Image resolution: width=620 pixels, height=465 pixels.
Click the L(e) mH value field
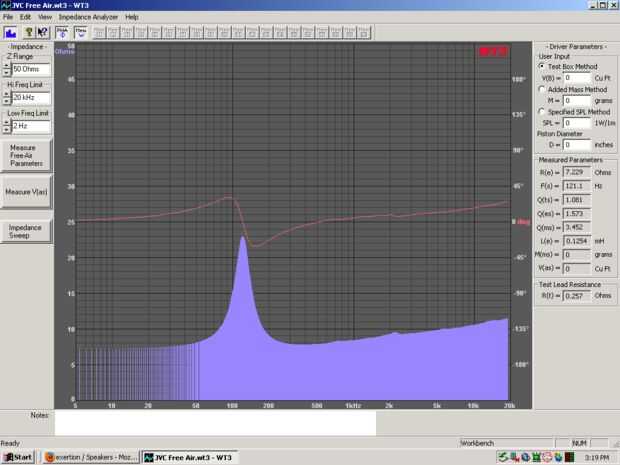[577, 241]
